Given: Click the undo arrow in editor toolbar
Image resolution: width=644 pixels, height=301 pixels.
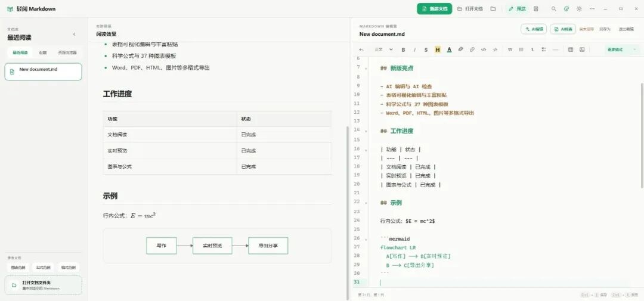Looking at the screenshot, I should pyautogui.click(x=361, y=49).
